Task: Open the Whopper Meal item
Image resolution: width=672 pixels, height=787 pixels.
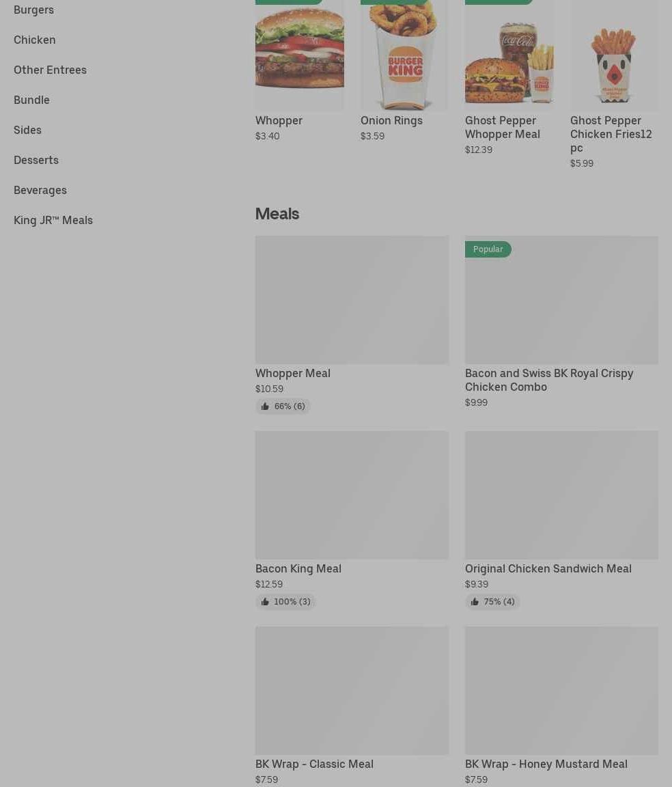Action: [292, 374]
